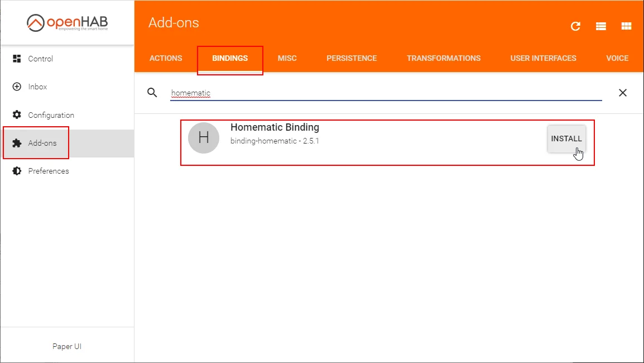
Task: Open Inbox in the sidebar
Action: (x=68, y=87)
